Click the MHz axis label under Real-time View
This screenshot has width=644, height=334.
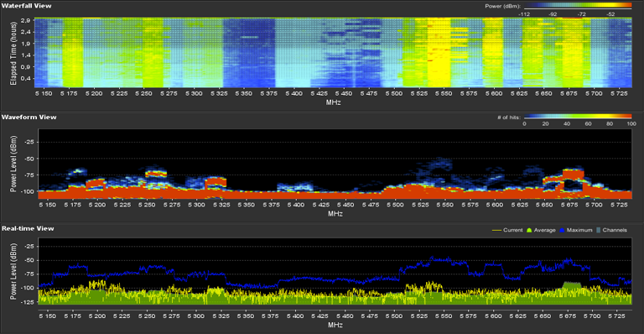click(x=335, y=325)
